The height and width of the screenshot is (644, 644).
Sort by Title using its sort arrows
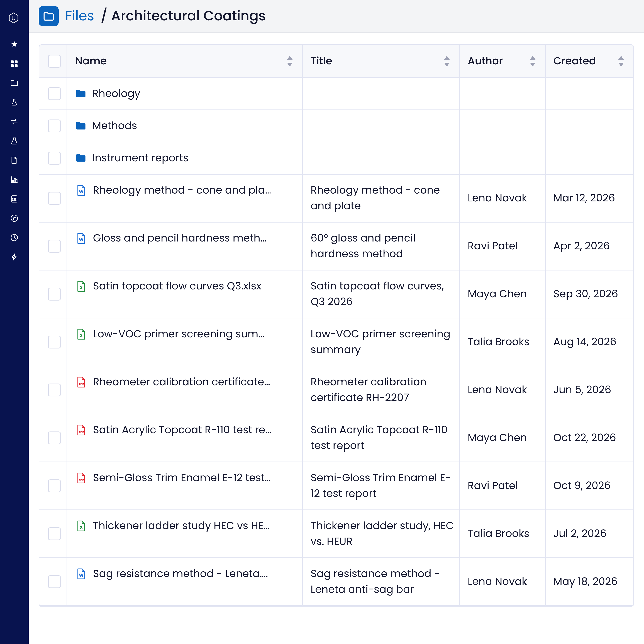[447, 61]
